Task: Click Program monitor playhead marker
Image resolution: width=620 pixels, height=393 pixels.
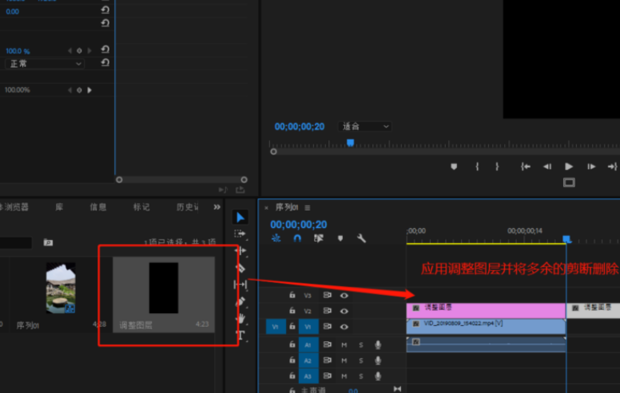Action: 350,142
